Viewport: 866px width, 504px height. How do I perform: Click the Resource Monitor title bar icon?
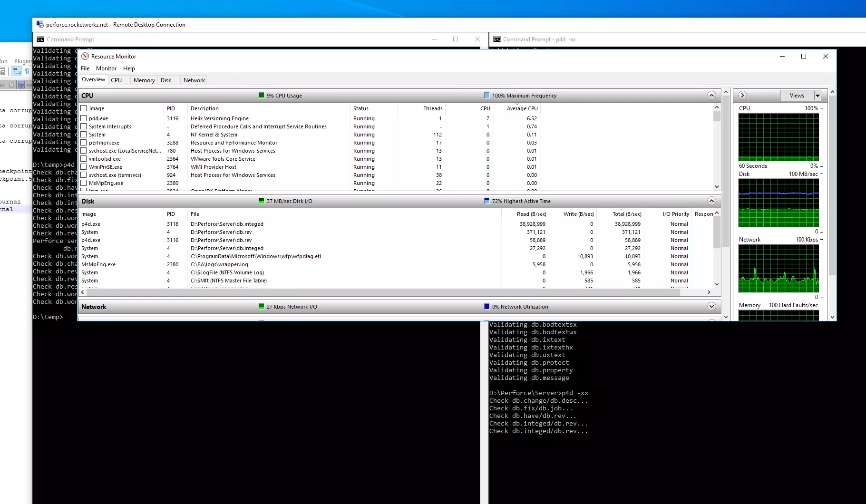[85, 56]
